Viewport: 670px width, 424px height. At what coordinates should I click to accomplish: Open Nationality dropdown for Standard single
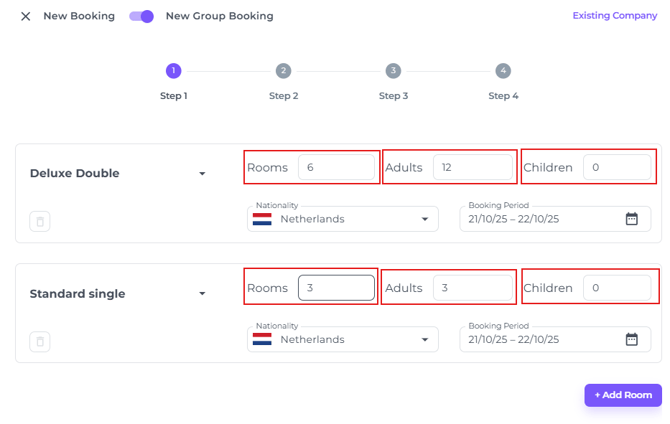[425, 340]
